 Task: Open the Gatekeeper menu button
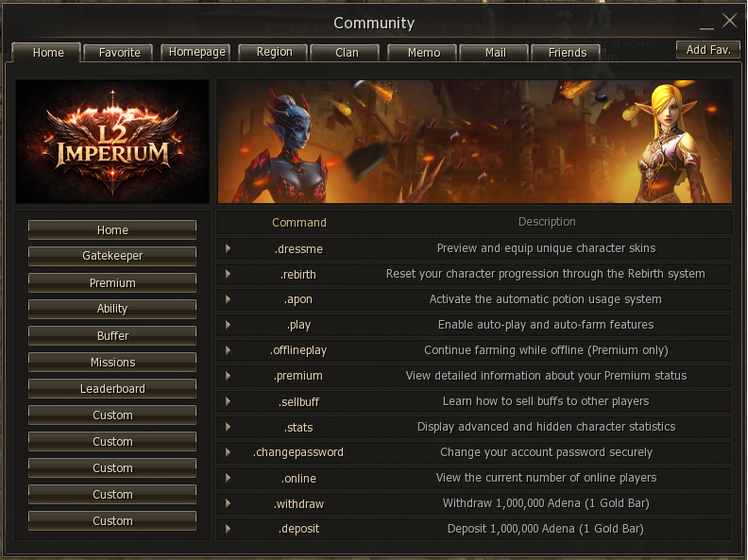pos(112,256)
